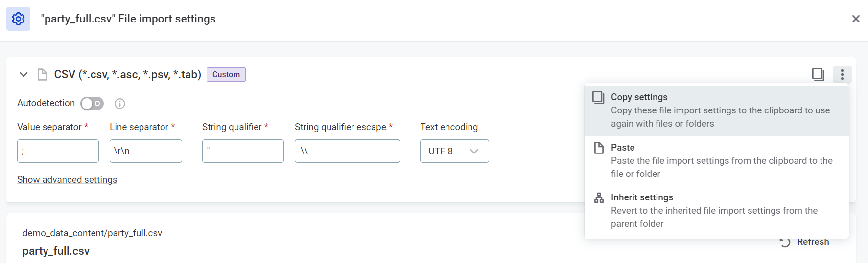Click Show advanced settings link
868x263 pixels.
67,180
